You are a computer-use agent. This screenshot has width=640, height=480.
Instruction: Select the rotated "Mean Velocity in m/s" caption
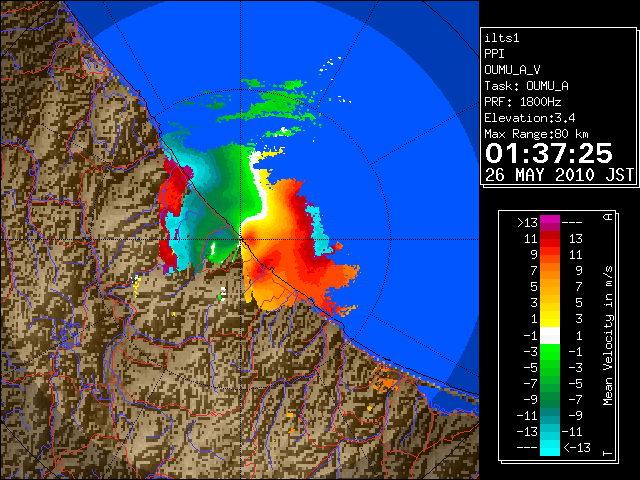click(608, 336)
